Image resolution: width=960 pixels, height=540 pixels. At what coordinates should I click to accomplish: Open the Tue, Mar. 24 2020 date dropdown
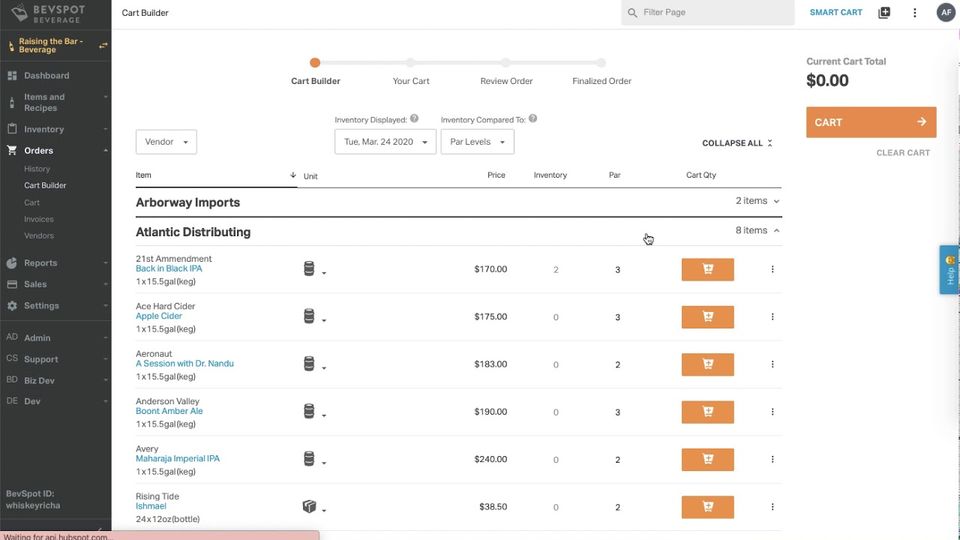coord(385,142)
